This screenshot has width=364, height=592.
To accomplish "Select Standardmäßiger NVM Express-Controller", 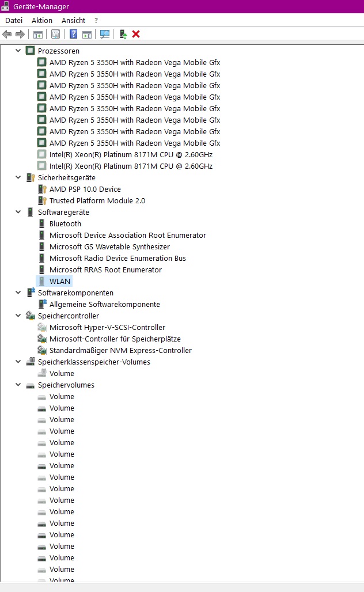I will (x=120, y=350).
